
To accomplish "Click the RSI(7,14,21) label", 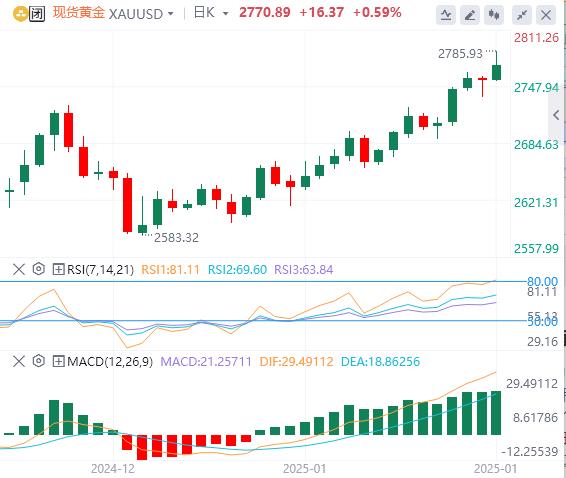I will (x=100, y=270).
